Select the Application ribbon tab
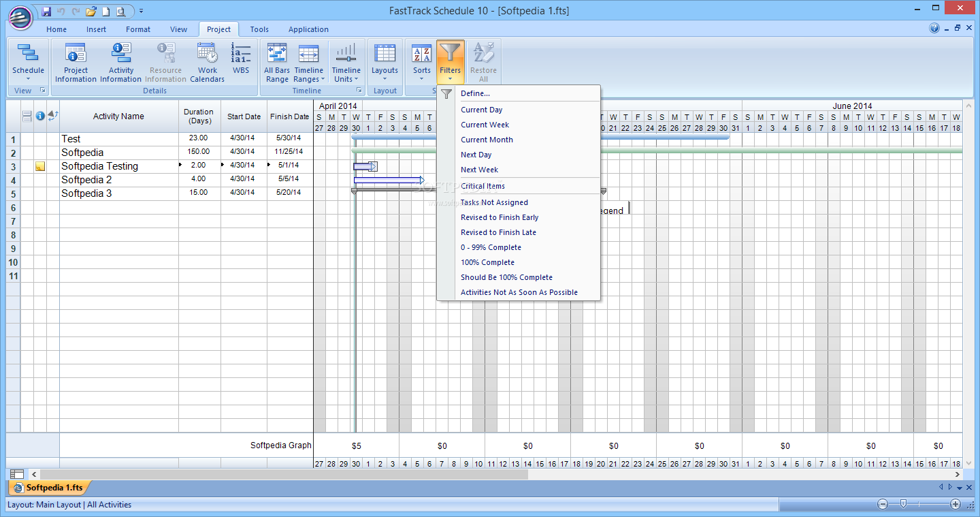Image resolution: width=980 pixels, height=517 pixels. click(x=308, y=29)
